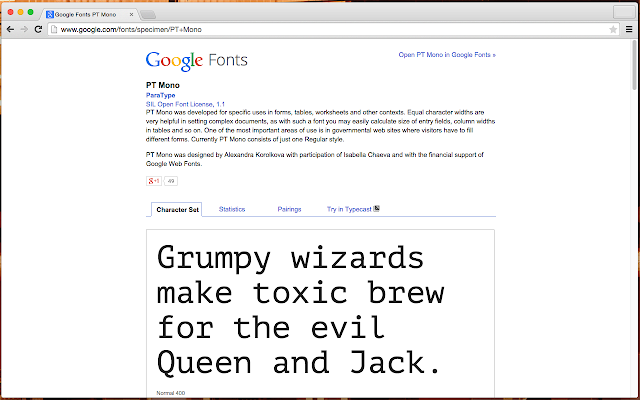Click the Typecast external link icon
The height and width of the screenshot is (400, 640).
[x=376, y=208]
